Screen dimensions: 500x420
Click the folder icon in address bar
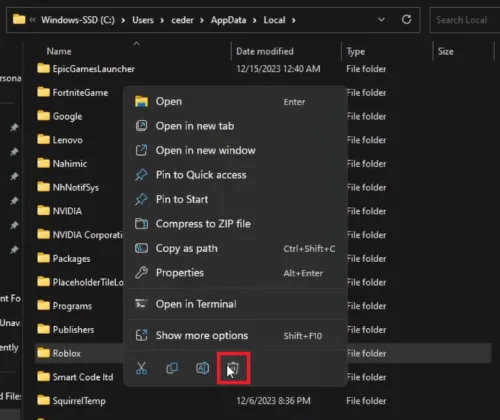coord(19,19)
